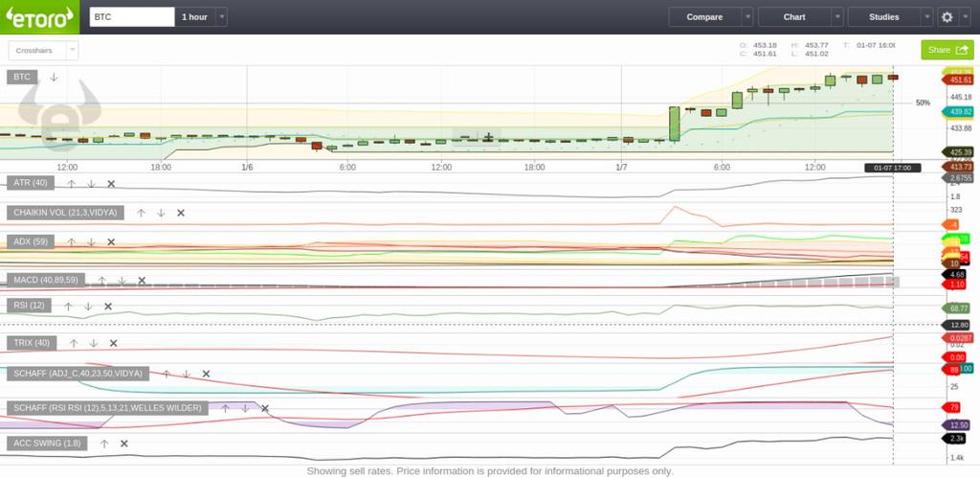Click the 68.77 RSI value tag
980x478 pixels.
[x=957, y=308]
